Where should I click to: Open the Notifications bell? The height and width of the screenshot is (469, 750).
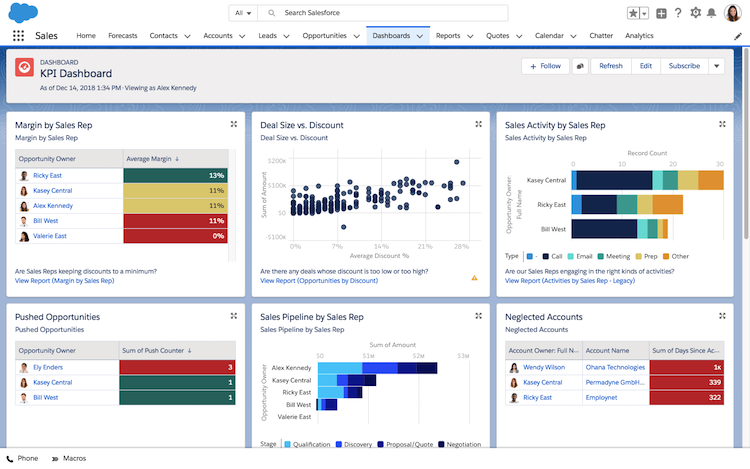point(714,13)
